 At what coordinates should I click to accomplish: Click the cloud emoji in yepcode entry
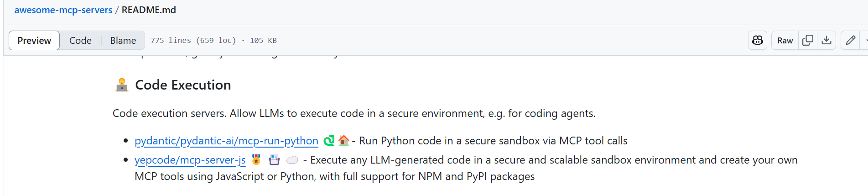[x=292, y=160]
